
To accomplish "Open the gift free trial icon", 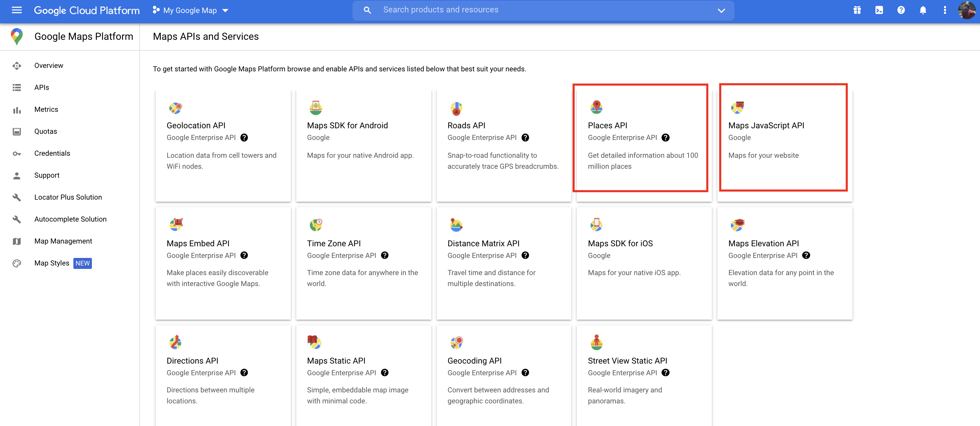I will [857, 10].
